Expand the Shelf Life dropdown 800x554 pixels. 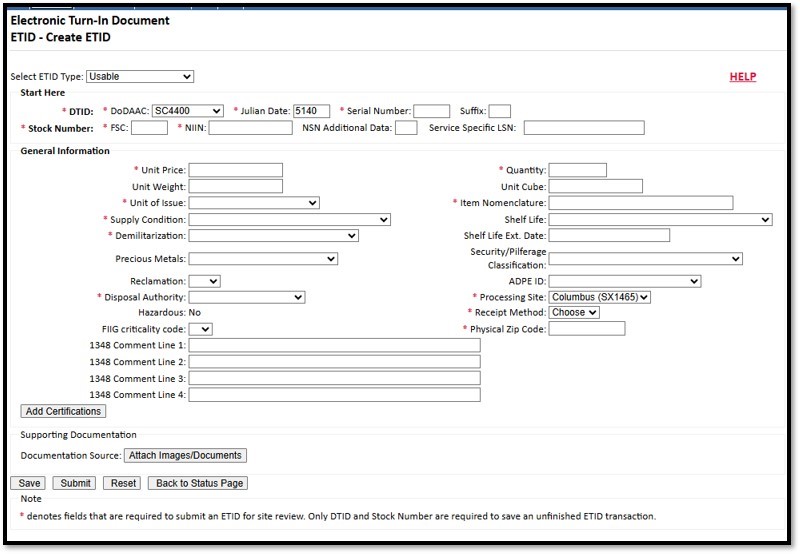tap(660, 219)
